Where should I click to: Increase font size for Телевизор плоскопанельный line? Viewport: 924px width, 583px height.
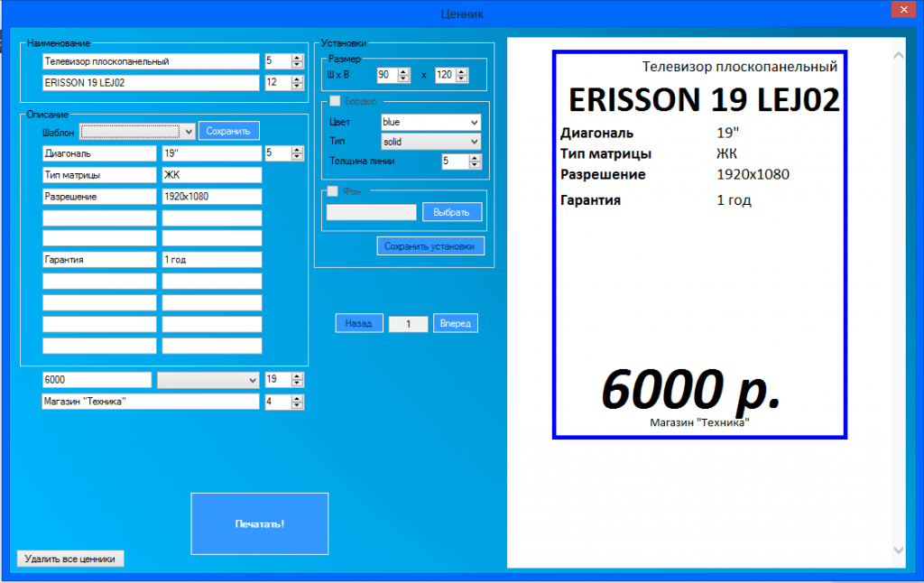(x=297, y=58)
